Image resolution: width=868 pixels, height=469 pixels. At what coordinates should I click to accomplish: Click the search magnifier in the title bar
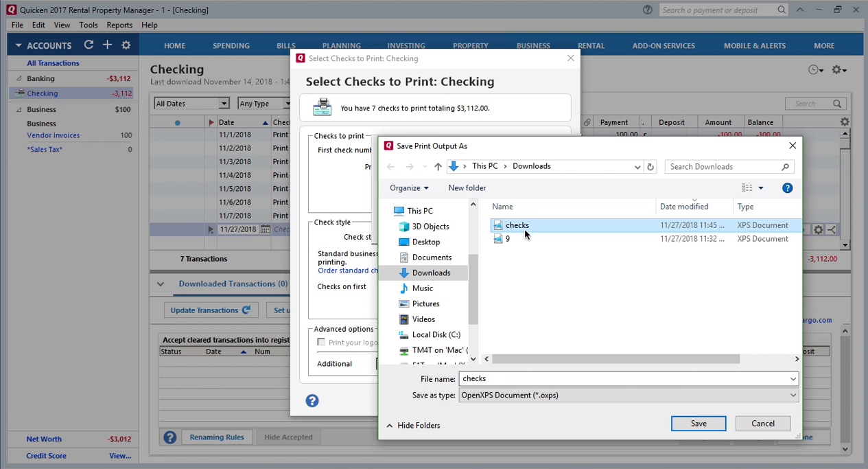(782, 10)
